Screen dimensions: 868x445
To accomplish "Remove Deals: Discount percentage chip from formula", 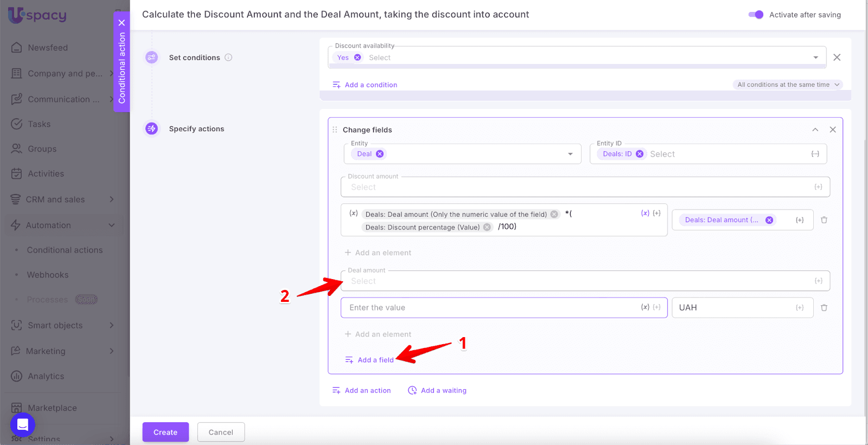I will coord(487,227).
